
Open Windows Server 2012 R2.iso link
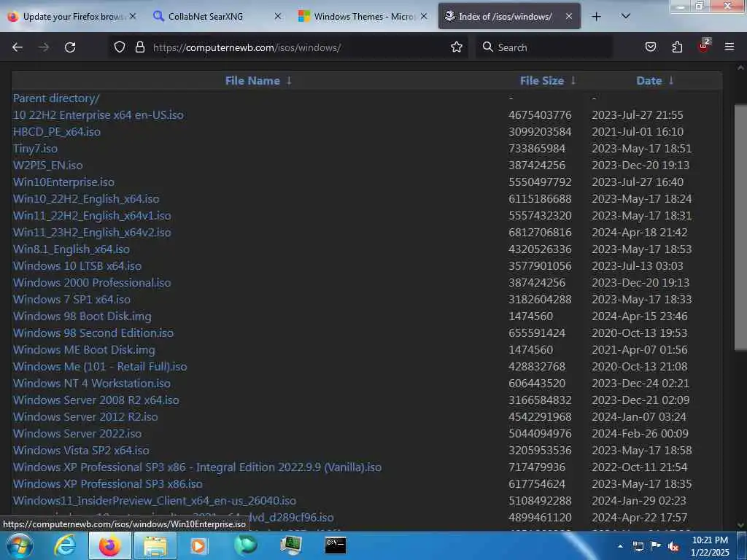85,416
